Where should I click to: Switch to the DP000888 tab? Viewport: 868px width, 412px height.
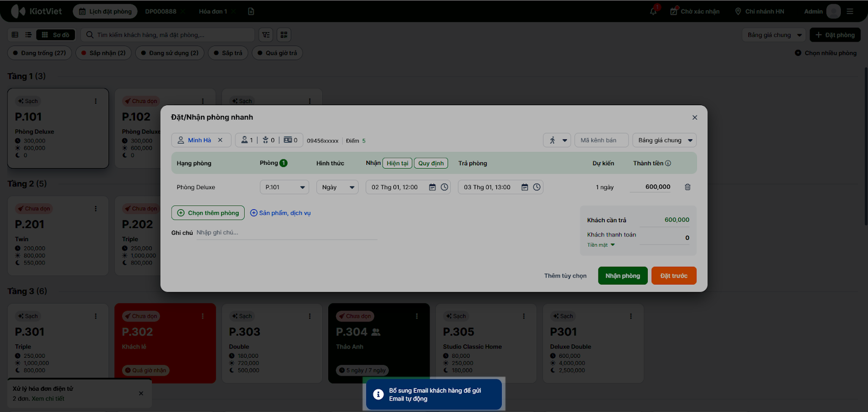(161, 11)
